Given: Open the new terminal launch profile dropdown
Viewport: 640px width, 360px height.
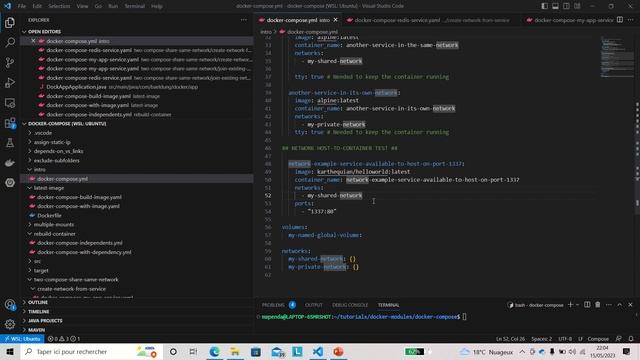Looking at the screenshot, I should coord(578,305).
